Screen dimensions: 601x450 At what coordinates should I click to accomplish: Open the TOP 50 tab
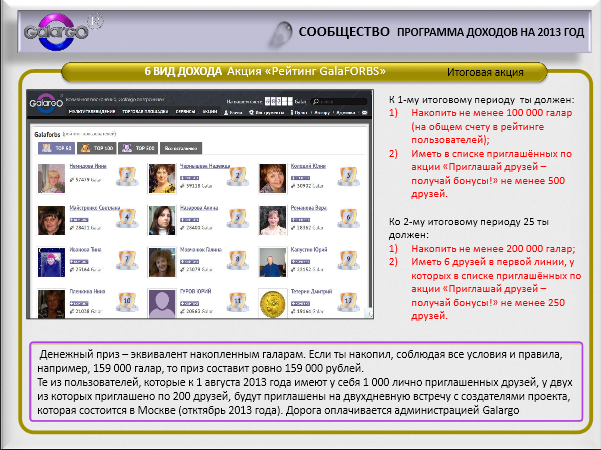(56, 148)
